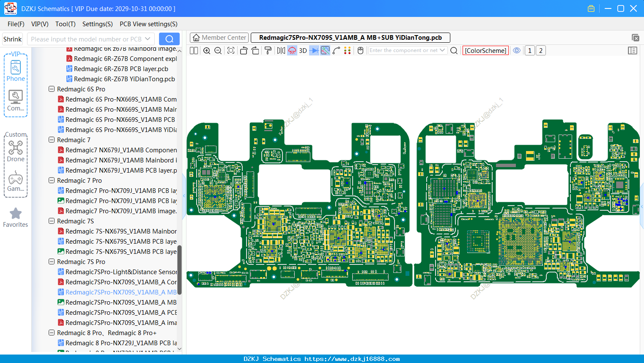Viewport: 644px width, 363px height.
Task: Open the component or net dropdown arrow
Action: click(443, 50)
